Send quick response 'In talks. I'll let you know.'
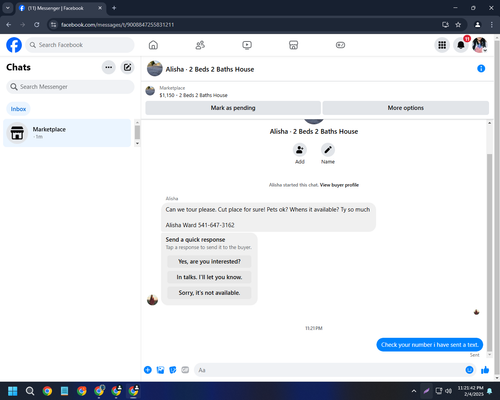500x400 pixels. [209, 277]
